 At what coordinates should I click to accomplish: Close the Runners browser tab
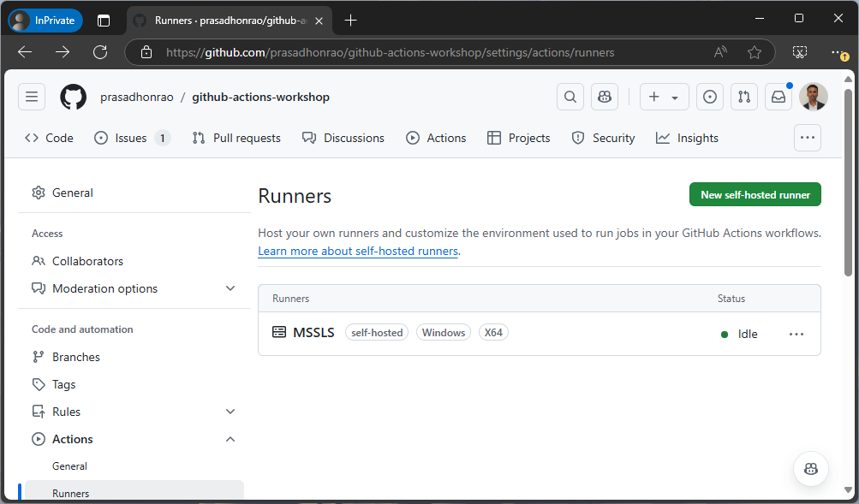tap(319, 21)
